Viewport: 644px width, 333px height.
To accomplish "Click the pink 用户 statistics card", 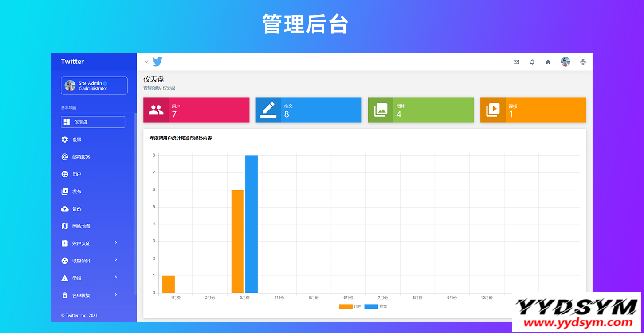I will point(196,110).
